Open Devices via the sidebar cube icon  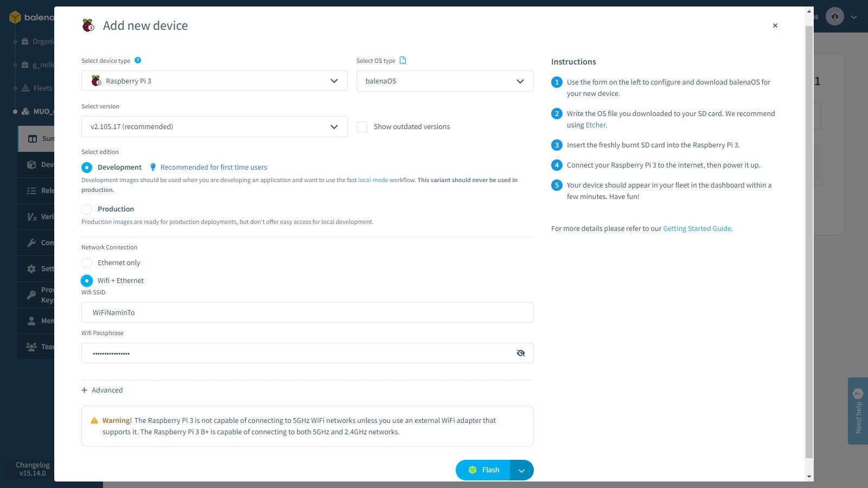[x=31, y=165]
